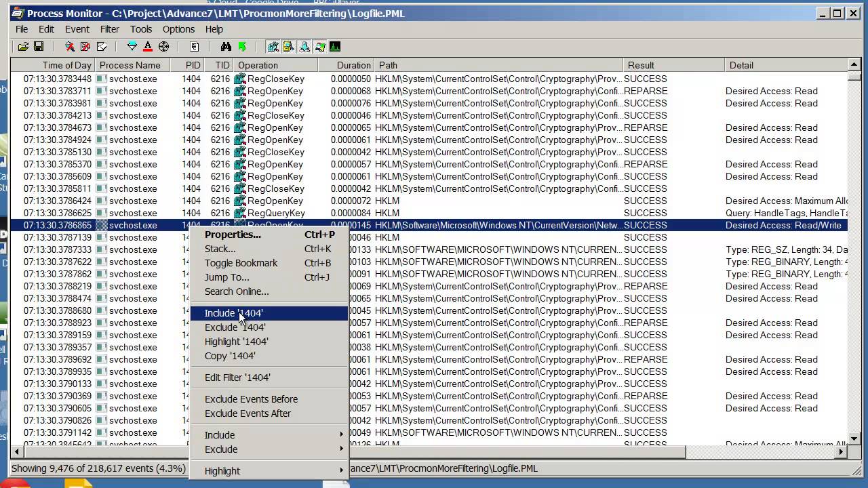Screen dimensions: 868x488
Task: Choose Exclude '1404' context menu entry
Action: (x=269, y=327)
